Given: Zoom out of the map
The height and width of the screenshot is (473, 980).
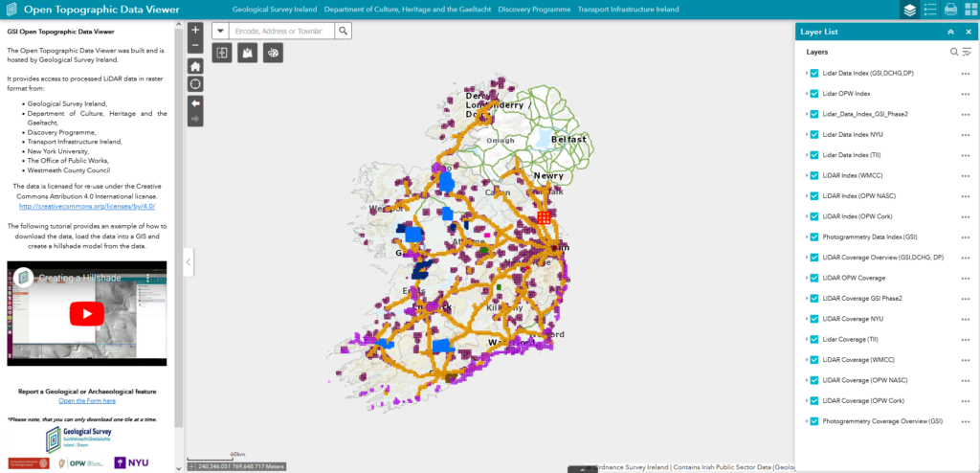Looking at the screenshot, I should pos(195,45).
